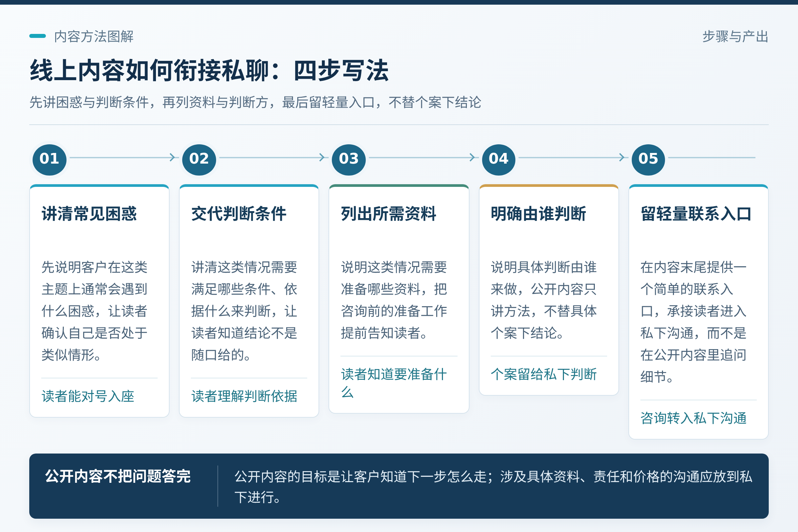Click the paragraph beginning 先说明客户在这类
This screenshot has height=532, width=798.
[94, 311]
